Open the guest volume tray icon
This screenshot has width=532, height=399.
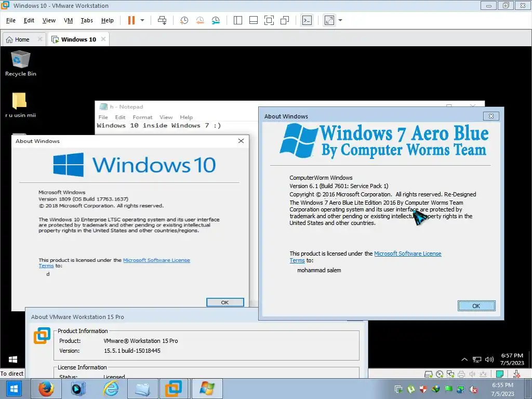[x=489, y=360]
